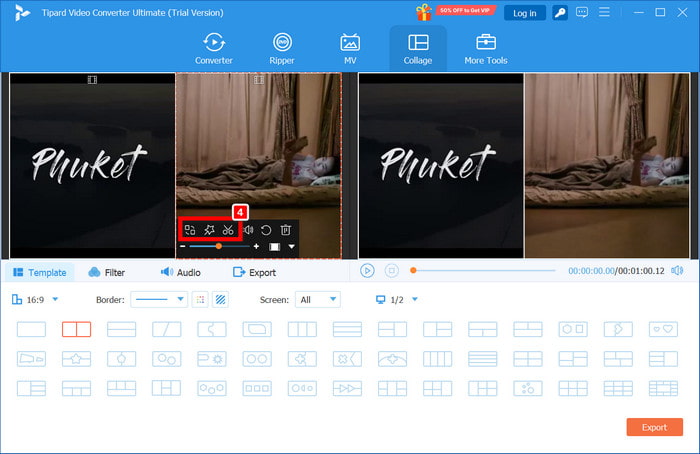
Task: Click the rotate/reset arrow on the clip toolbar
Action: [266, 230]
